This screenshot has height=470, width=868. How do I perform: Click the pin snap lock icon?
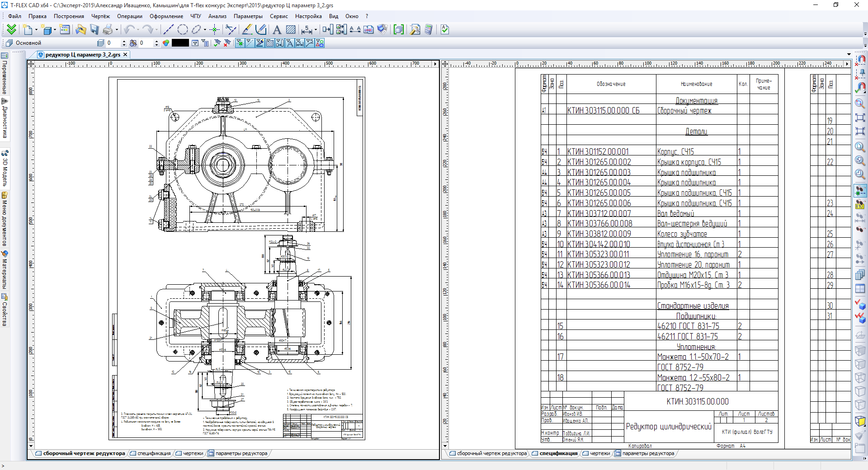click(x=860, y=73)
